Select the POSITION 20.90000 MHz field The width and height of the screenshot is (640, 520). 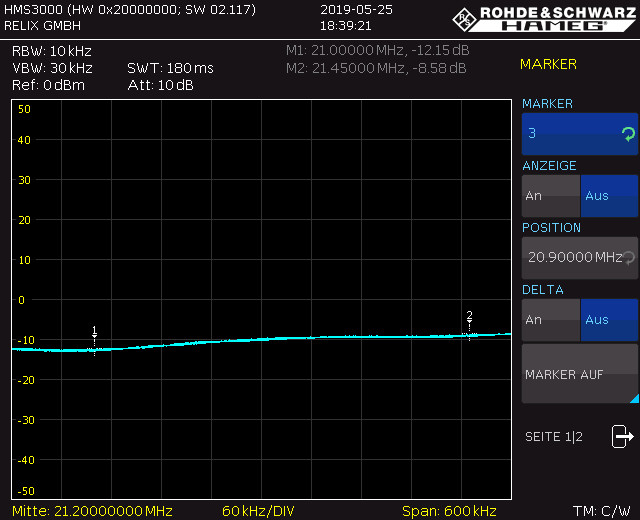(580, 258)
